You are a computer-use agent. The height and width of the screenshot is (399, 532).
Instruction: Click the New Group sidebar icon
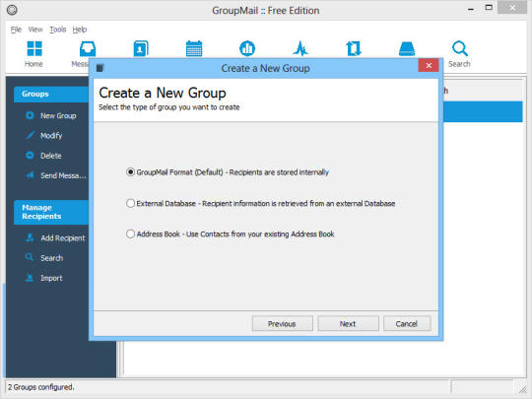[30, 115]
